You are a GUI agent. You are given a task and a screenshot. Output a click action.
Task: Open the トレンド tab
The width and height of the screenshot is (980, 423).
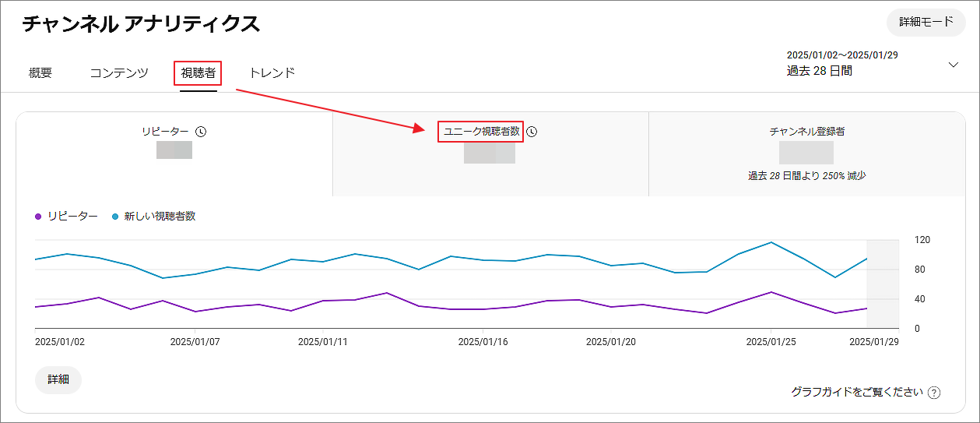(272, 73)
